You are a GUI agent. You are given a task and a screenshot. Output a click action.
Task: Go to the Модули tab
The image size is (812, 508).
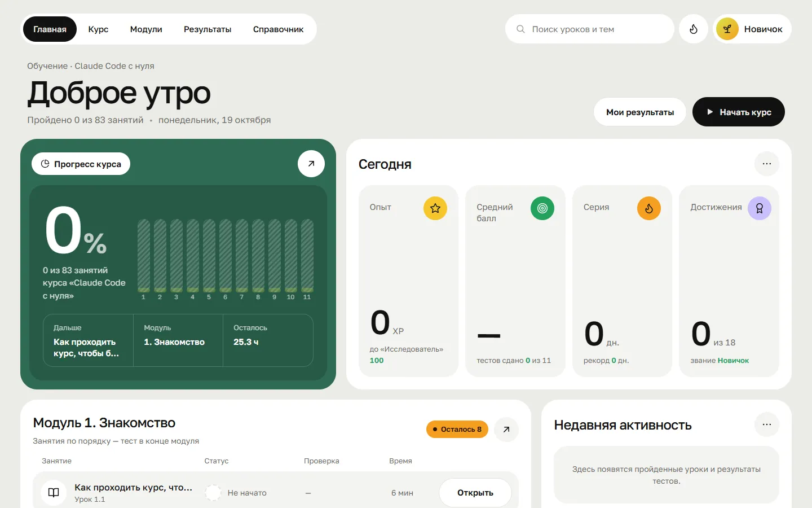coord(146,29)
